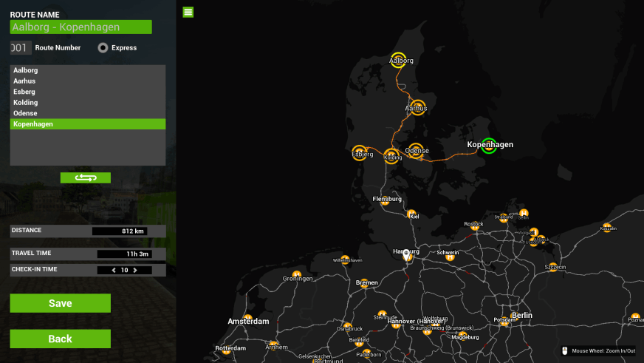Click the Aalborg bus stop marker on map
The height and width of the screenshot is (363, 644).
click(x=398, y=60)
